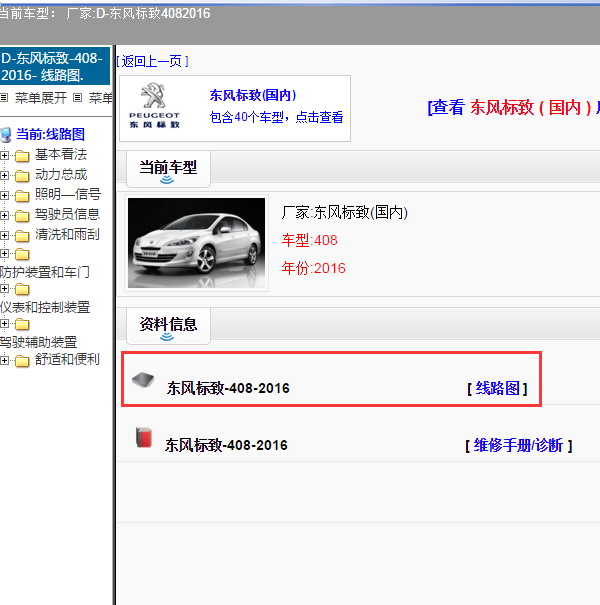
Task: Open the 线路图 link
Action: point(497,388)
